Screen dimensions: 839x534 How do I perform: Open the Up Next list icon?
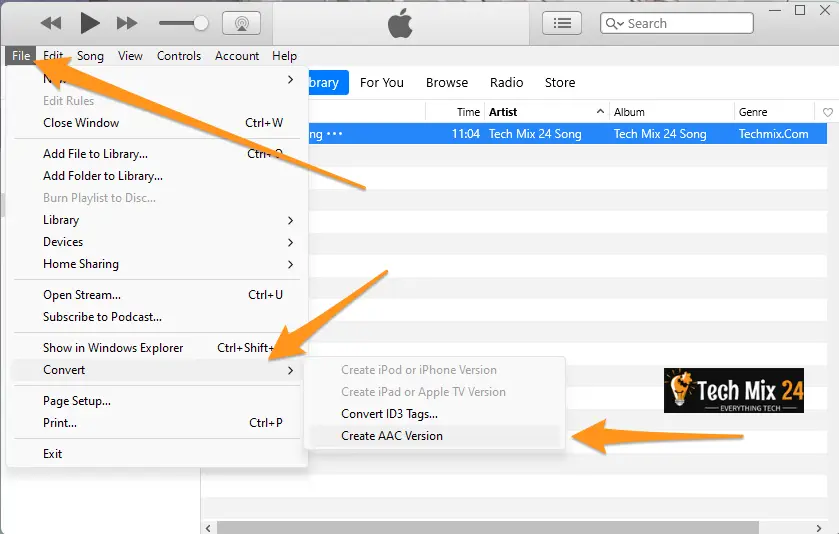point(562,23)
